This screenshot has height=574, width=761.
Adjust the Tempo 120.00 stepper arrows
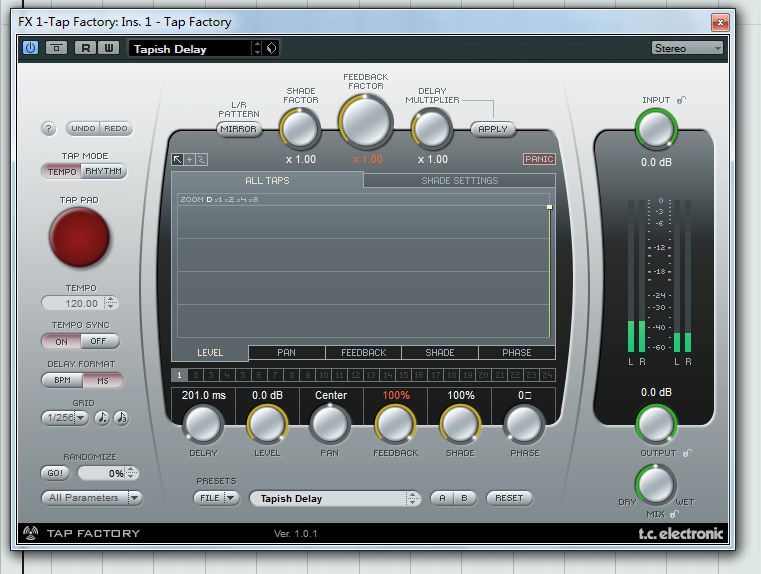point(111,303)
